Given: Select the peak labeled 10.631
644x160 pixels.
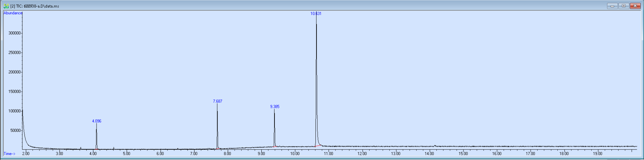Looking at the screenshot, I should 316,14.
